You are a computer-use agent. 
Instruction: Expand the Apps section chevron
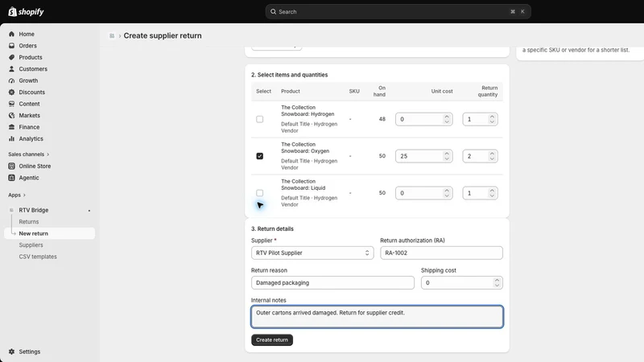pyautogui.click(x=24, y=195)
